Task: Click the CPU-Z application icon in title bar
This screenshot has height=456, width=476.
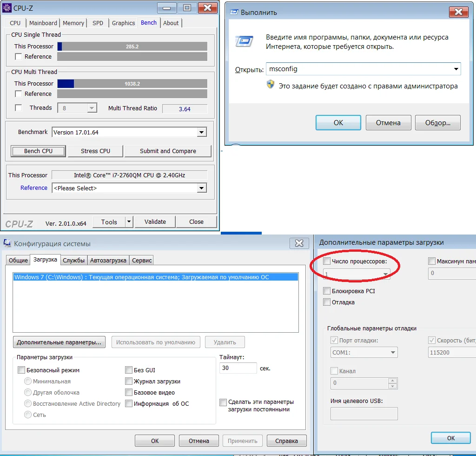Action: click(7, 8)
